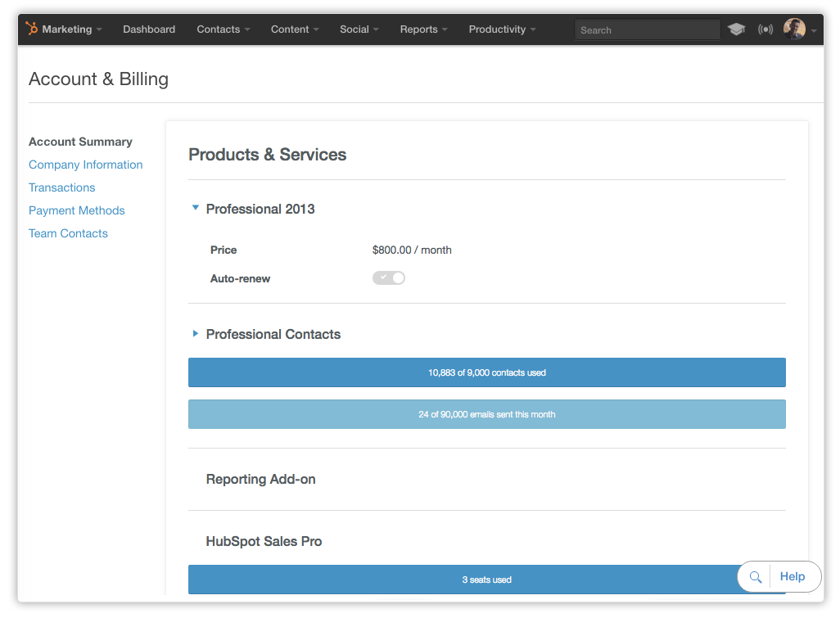Open the account dropdown arrow beside avatar
Screen dimensions: 840x618
(x=814, y=31)
